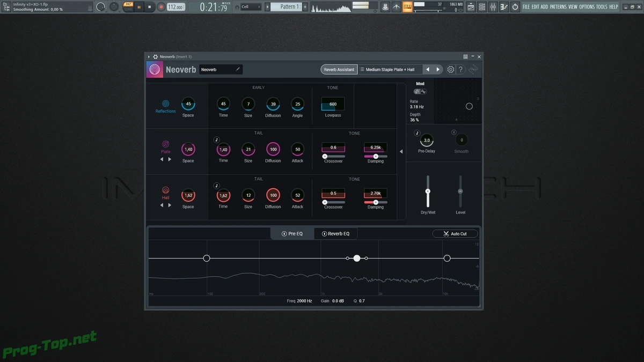Open Neoverb settings gear
Image resolution: width=644 pixels, height=362 pixels.
[451, 69]
